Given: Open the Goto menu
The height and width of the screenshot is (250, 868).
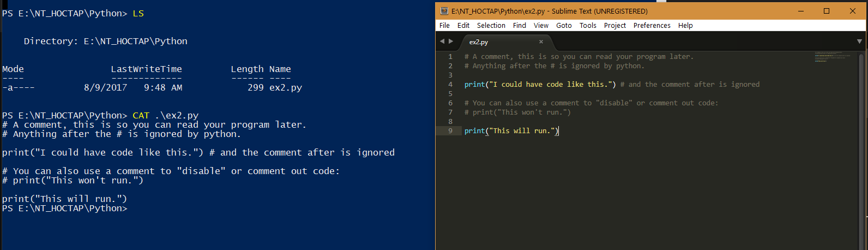Looking at the screenshot, I should 564,25.
